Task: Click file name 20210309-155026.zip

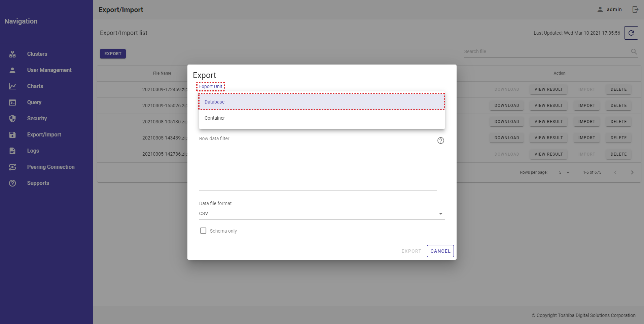Action: coord(165,106)
